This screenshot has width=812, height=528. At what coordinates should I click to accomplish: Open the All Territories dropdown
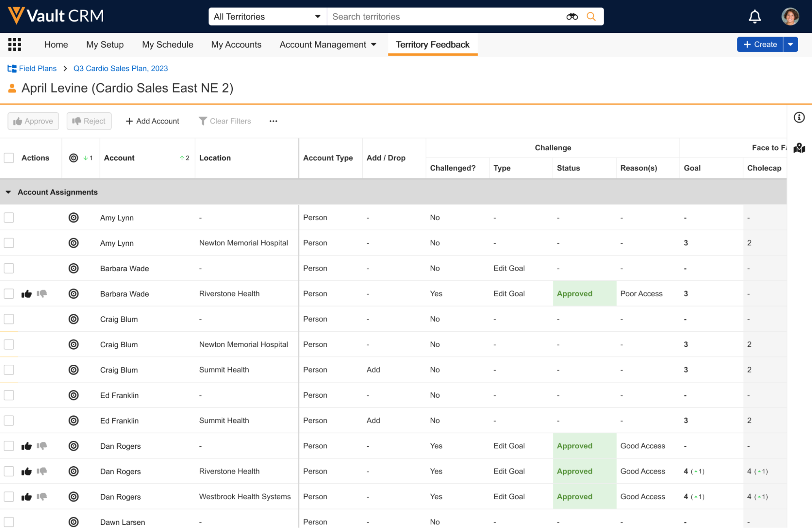point(267,17)
